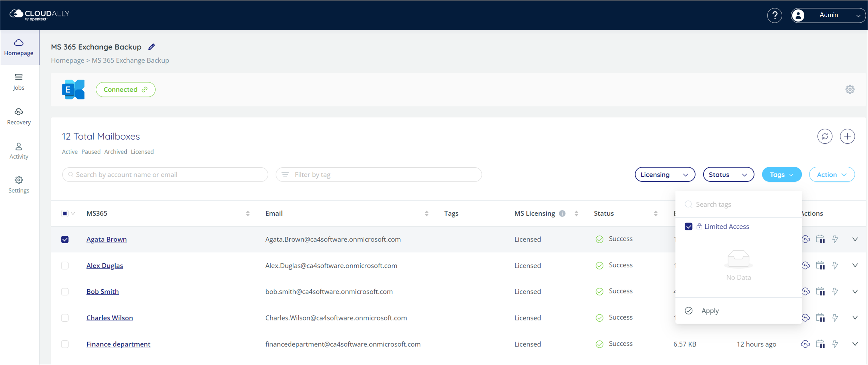Sort by Status column arrows
868x365 pixels.
655,213
